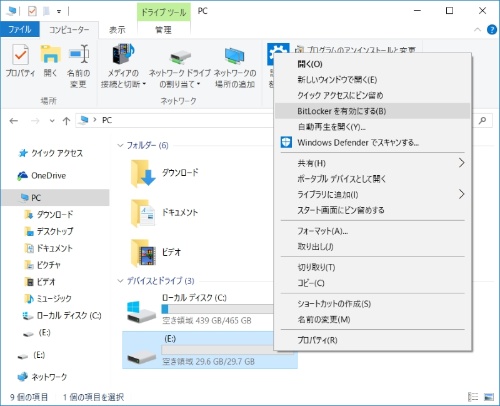Choose 名前の変更(M) from context menu
The height and width of the screenshot is (406, 500).
click(x=373, y=320)
